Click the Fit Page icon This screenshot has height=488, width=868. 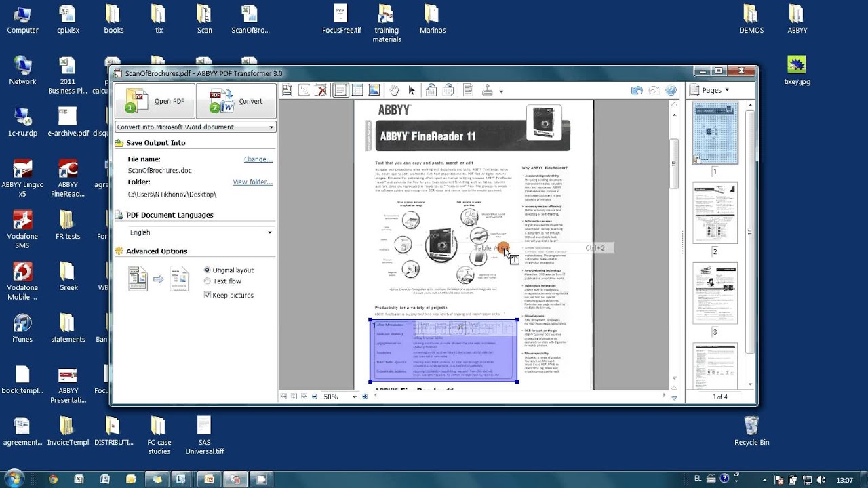pos(304,396)
